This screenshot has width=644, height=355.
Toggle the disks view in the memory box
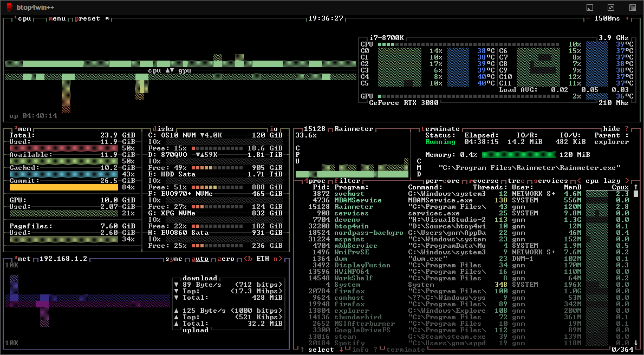(162, 129)
